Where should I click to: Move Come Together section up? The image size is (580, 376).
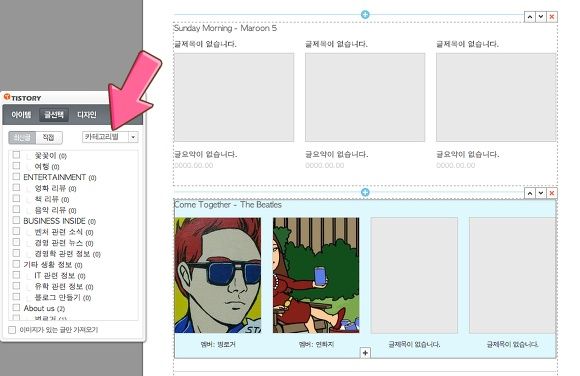point(530,193)
